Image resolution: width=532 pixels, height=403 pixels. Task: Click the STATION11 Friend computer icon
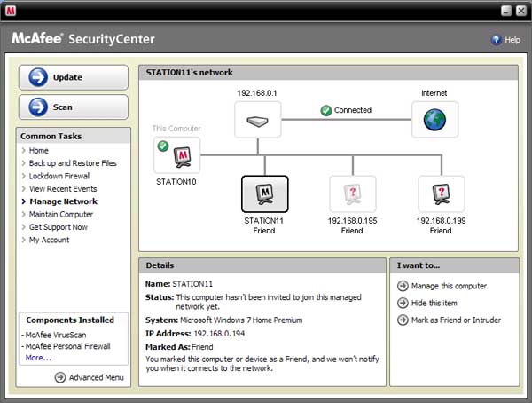[264, 193]
